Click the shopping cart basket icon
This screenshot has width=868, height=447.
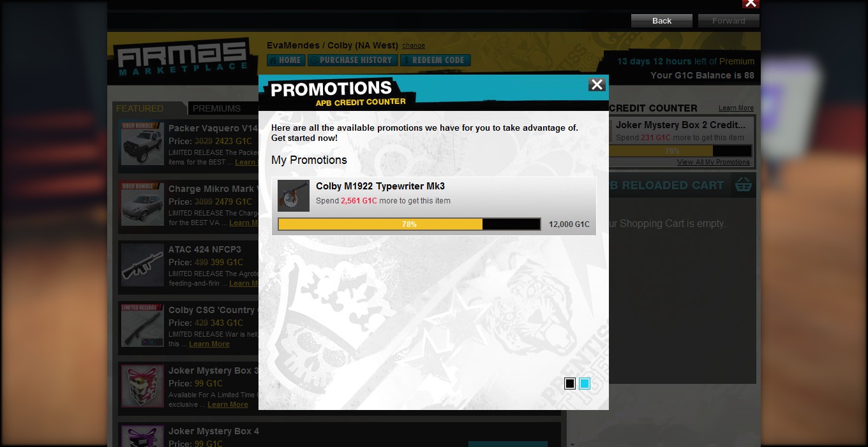(x=743, y=186)
